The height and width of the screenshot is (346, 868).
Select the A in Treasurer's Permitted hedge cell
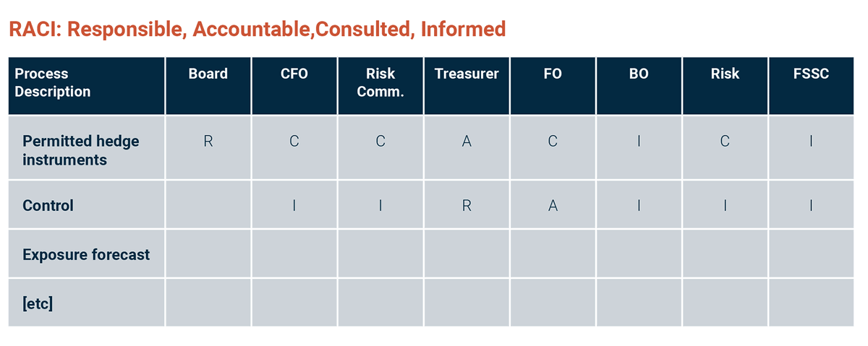tap(467, 142)
